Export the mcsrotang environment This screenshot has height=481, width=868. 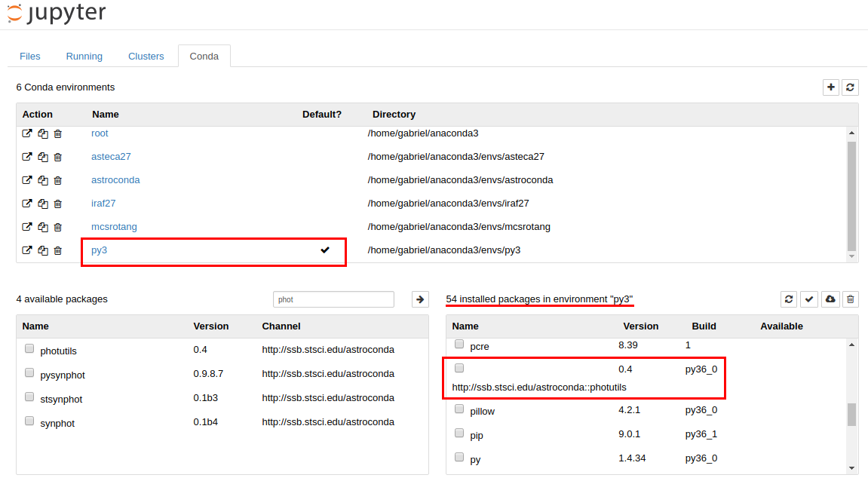tap(26, 226)
